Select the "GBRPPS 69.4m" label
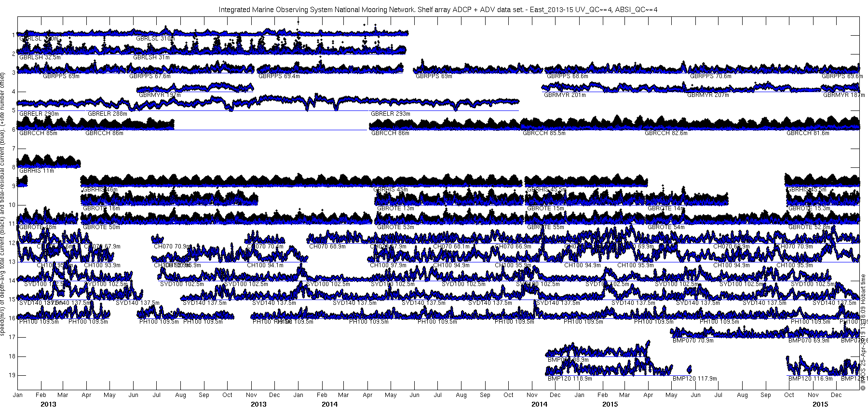Viewport: 868px width, 410px height. coord(279,76)
